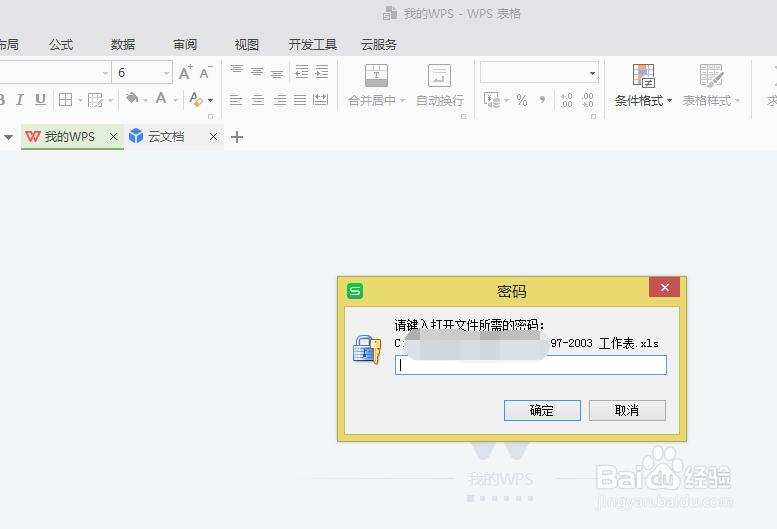This screenshot has height=529, width=777.
Task: Align text to vertical middle
Action: 257,72
